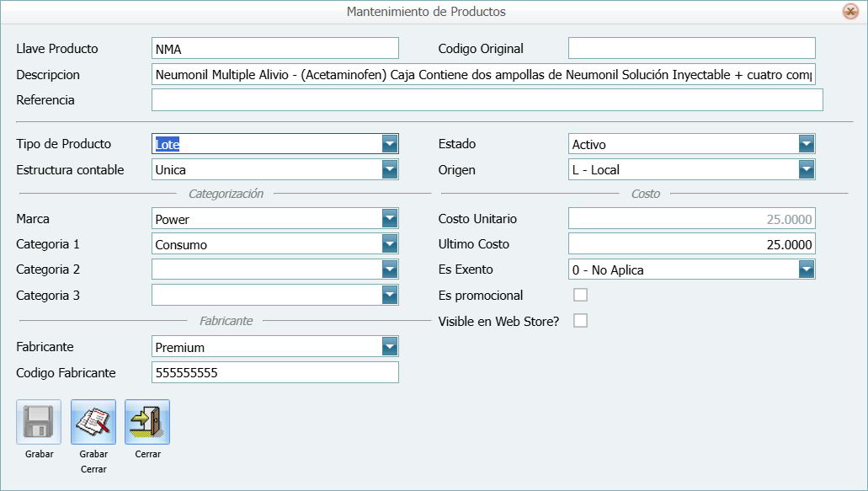868x491 pixels.
Task: Open the Es Exento dropdown
Action: pos(807,270)
